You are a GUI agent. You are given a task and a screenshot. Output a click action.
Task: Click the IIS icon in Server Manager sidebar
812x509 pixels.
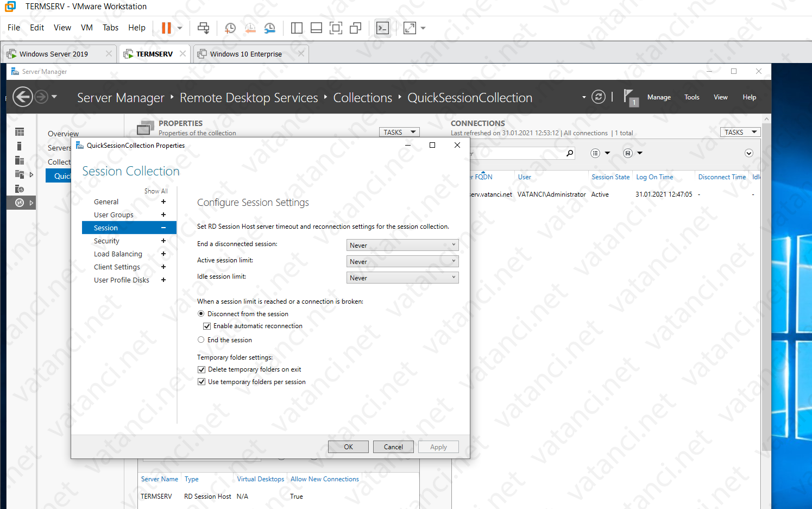click(x=20, y=188)
